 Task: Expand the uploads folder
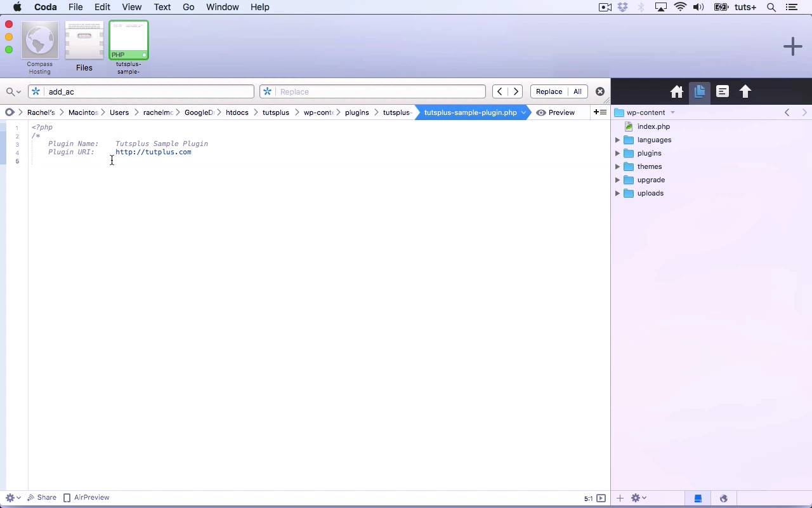[617, 193]
